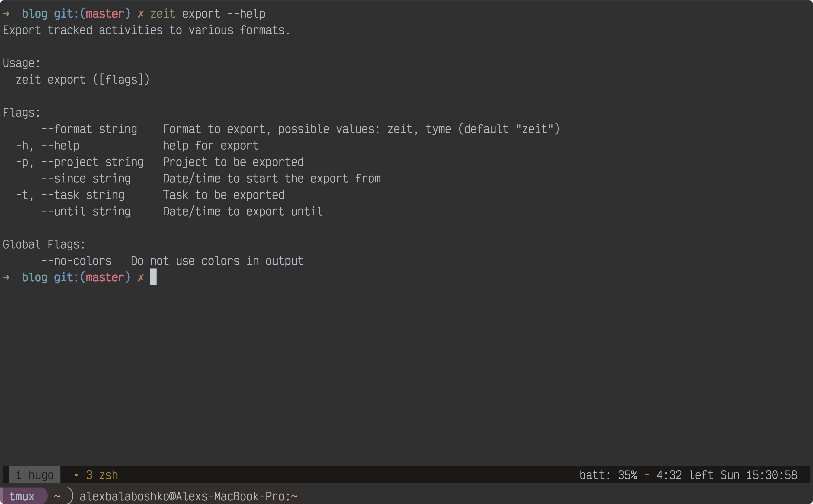The image size is (813, 504).
Task: Click the "--no-colors" global flag
Action: 76,261
